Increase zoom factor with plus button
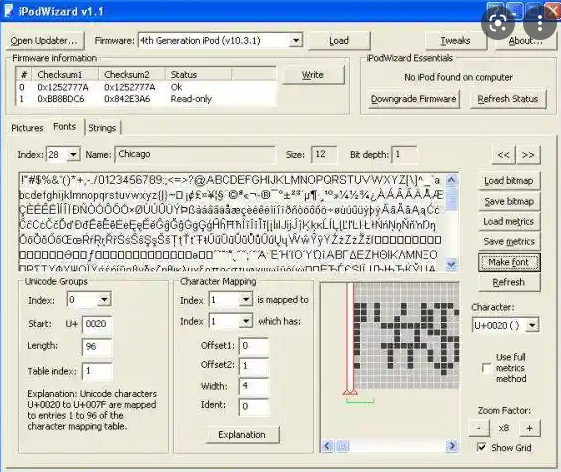Image resolution: width=561 pixels, height=472 pixels. click(x=530, y=428)
